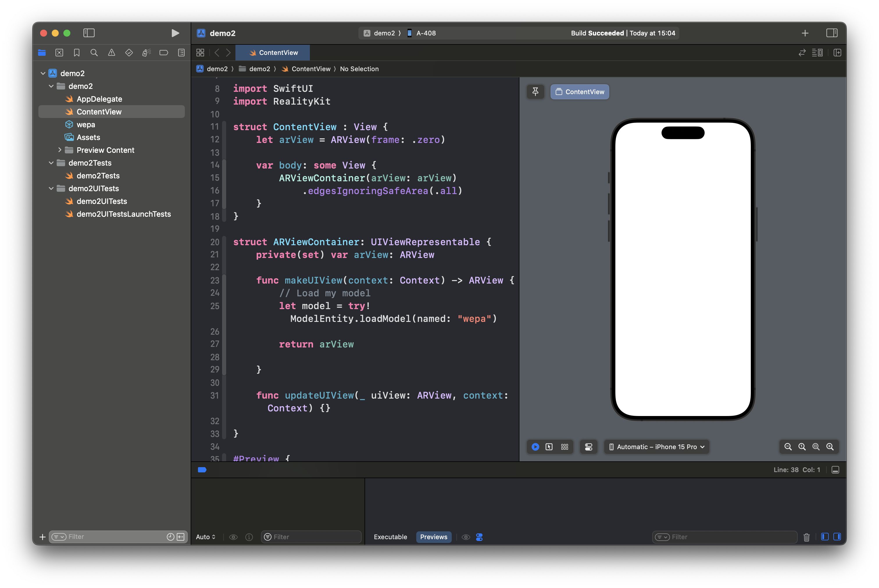Viewport: 879px width, 588px height.
Task: Open preview Device Settings
Action: pyautogui.click(x=588, y=447)
